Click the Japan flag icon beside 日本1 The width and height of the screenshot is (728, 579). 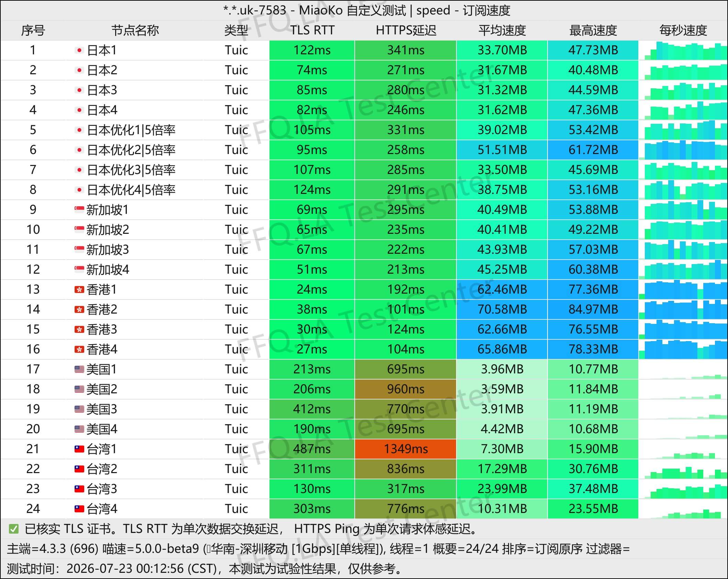coord(79,51)
